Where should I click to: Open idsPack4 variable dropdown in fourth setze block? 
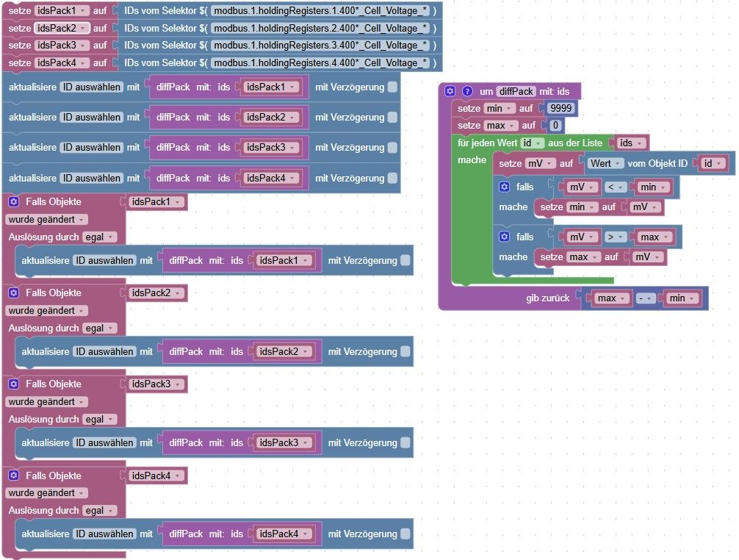[x=62, y=62]
